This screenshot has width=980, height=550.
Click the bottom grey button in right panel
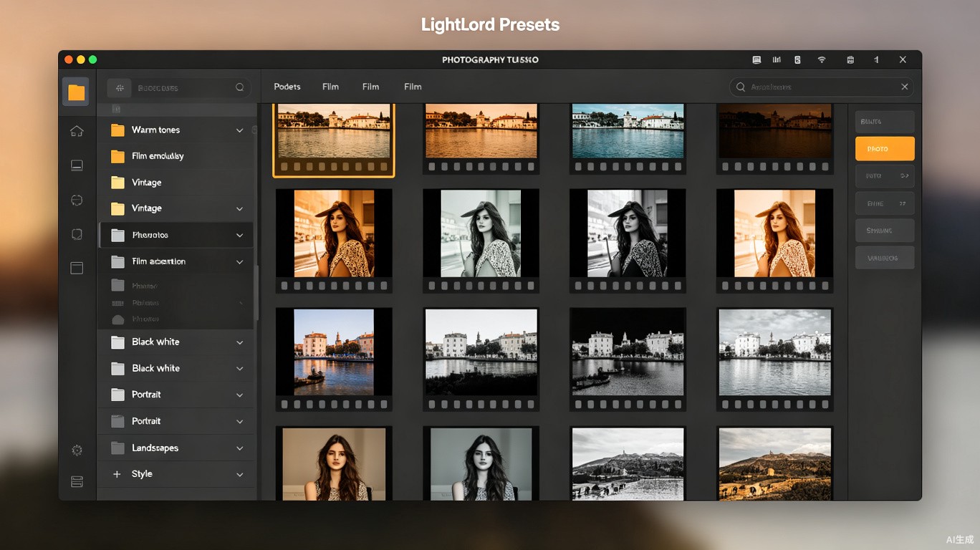[885, 258]
